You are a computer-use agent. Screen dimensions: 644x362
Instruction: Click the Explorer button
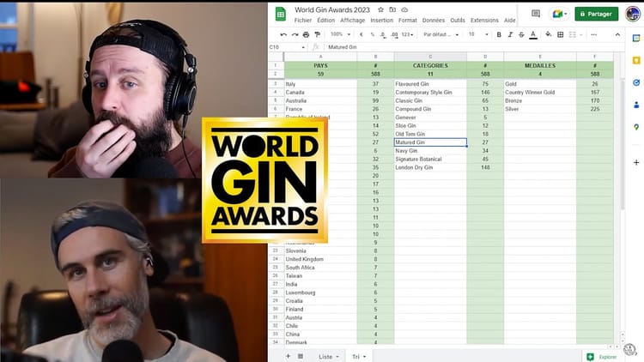(603, 357)
